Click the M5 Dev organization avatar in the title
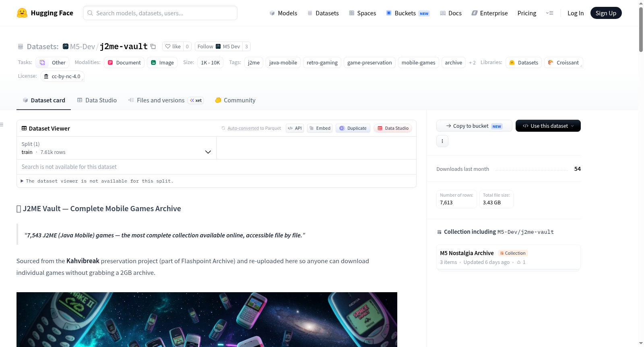The width and height of the screenshot is (644, 347). (x=66, y=46)
